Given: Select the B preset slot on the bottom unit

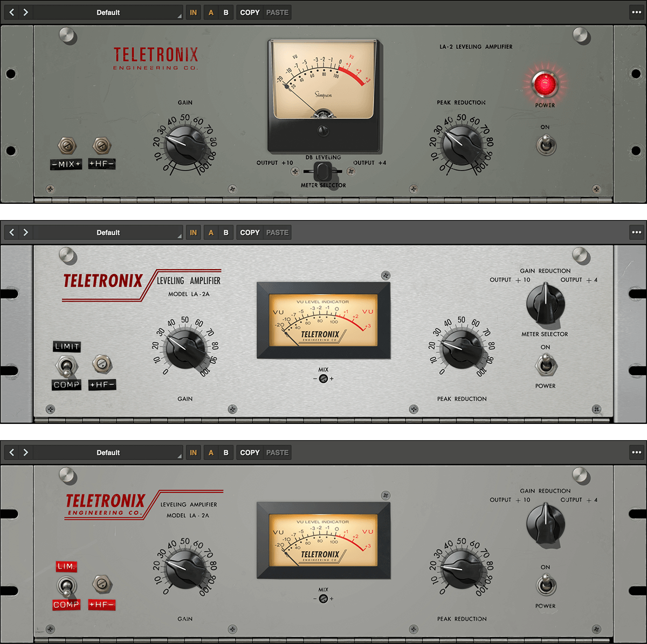Looking at the screenshot, I should click(x=226, y=453).
